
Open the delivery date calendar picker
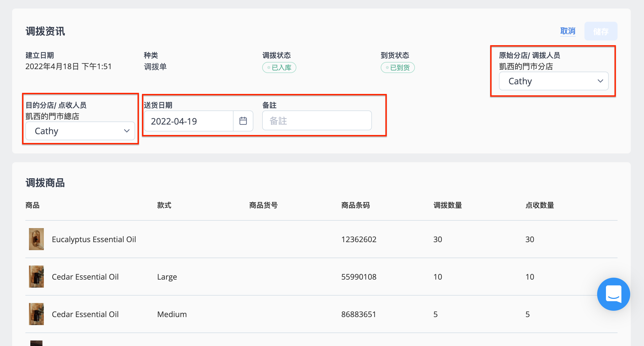coord(243,121)
